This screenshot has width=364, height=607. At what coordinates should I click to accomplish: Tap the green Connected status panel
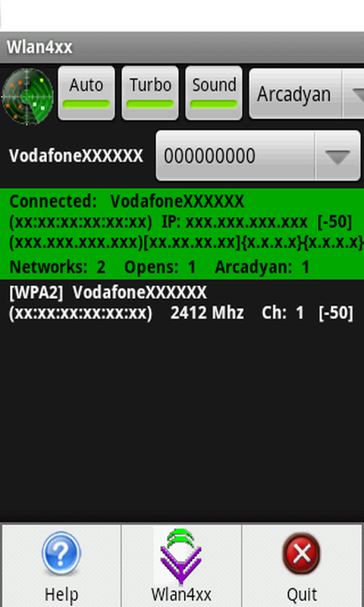182,234
